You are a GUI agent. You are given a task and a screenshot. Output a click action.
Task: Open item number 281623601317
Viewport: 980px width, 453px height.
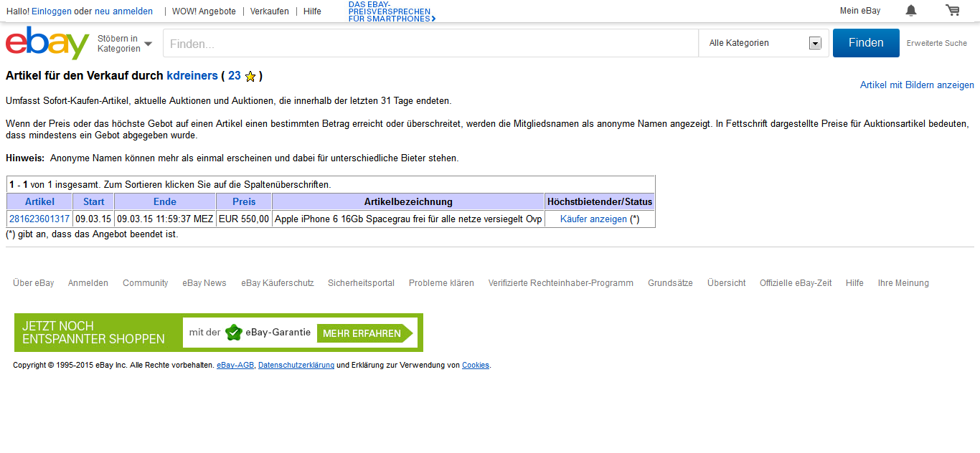pyautogui.click(x=39, y=219)
